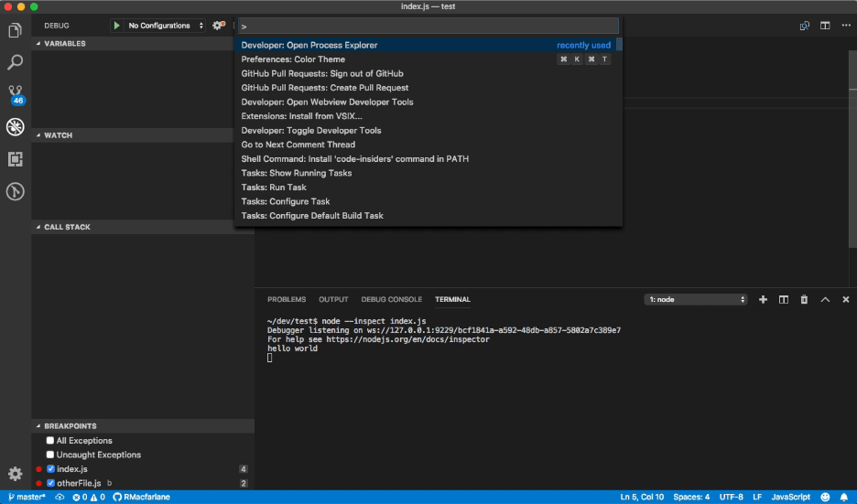Enable the All Exceptions checkbox
The image size is (857, 504).
(x=50, y=441)
